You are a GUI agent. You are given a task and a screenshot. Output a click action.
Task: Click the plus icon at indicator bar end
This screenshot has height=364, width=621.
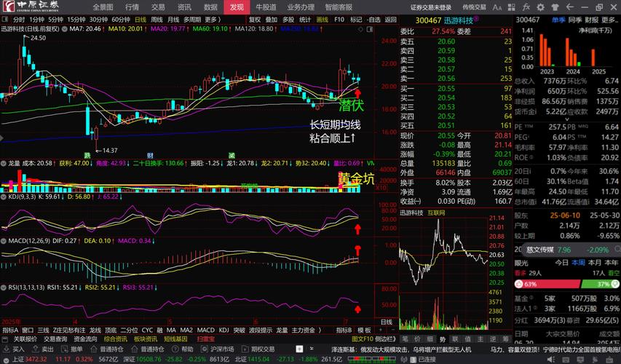click(381, 330)
